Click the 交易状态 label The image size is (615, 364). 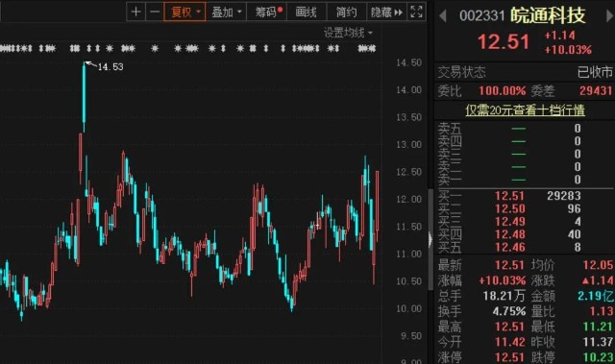click(x=461, y=72)
